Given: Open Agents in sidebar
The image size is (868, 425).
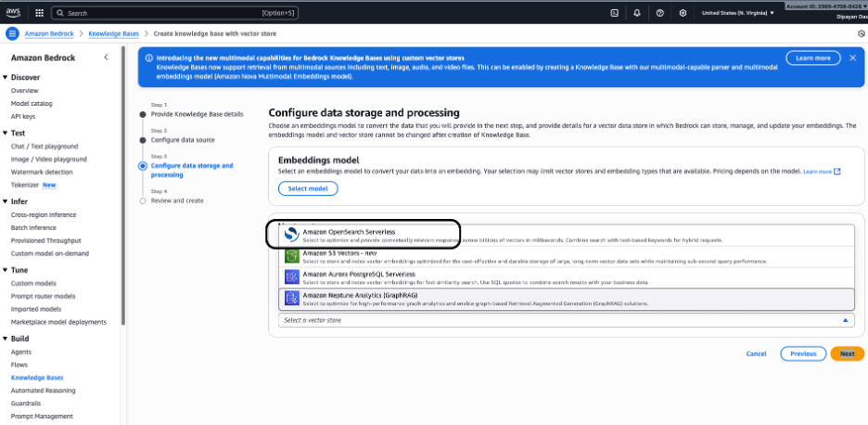Looking at the screenshot, I should click(x=21, y=352).
